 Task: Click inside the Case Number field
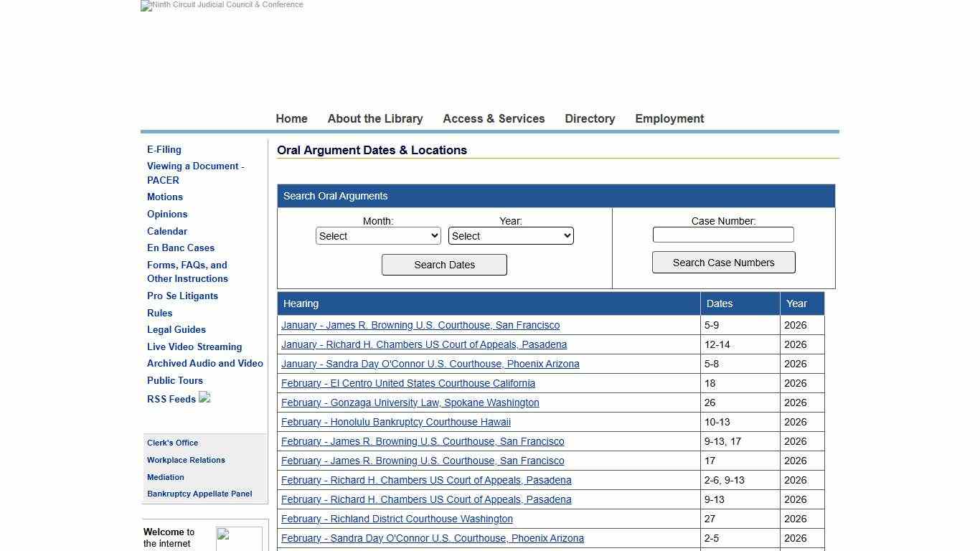coord(723,234)
